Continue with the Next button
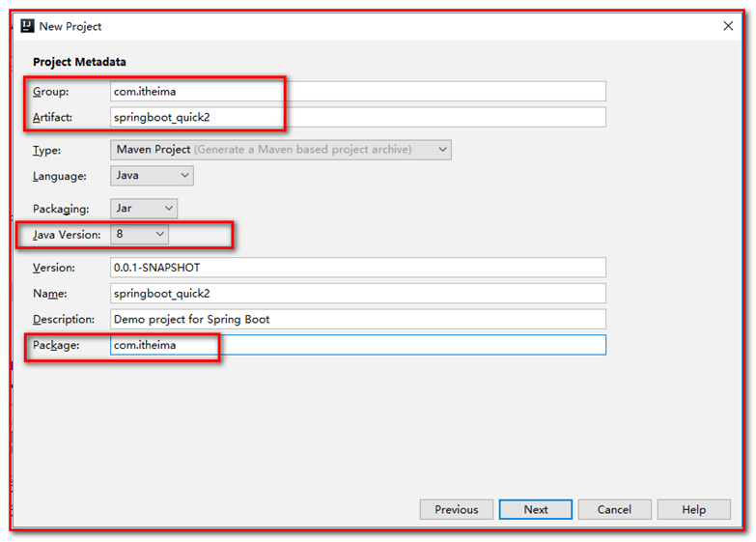 (x=536, y=510)
